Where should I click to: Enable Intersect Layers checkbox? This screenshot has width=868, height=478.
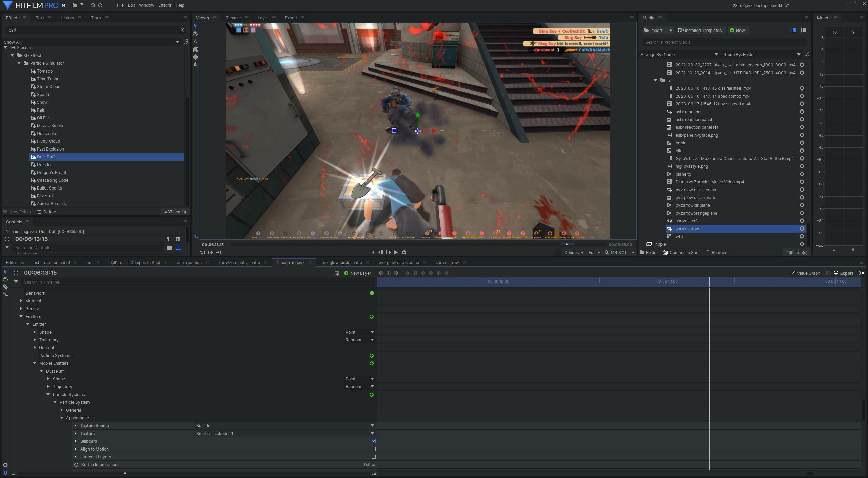tap(374, 457)
